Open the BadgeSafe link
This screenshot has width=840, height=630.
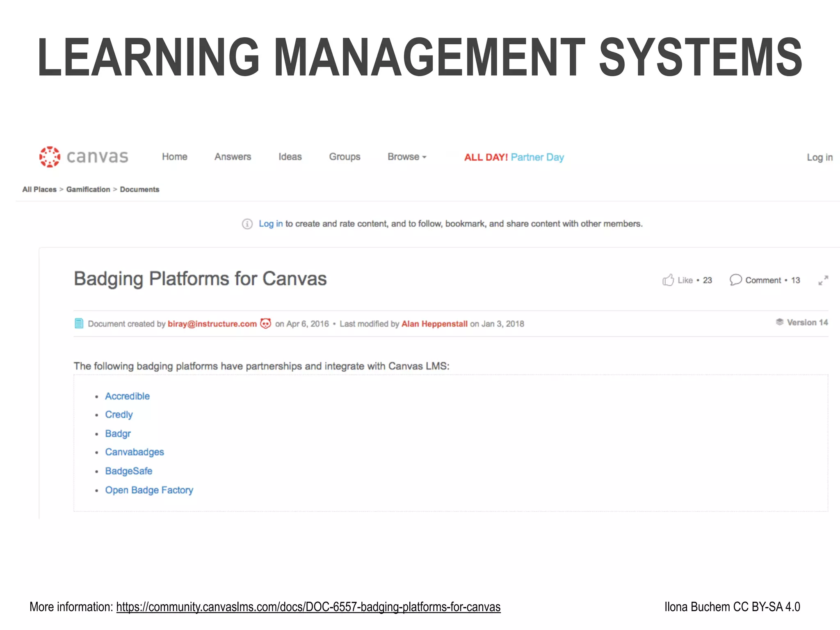click(x=129, y=471)
